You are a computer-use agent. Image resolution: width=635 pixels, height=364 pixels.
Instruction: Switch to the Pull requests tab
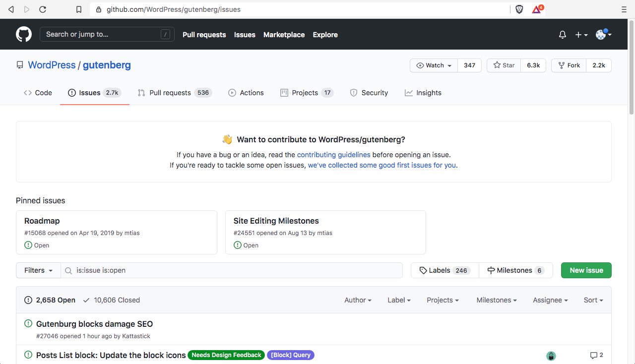point(174,93)
